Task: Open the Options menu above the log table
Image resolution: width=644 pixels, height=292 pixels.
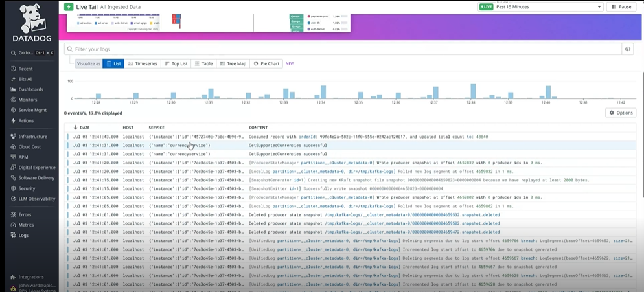Action: pos(620,113)
